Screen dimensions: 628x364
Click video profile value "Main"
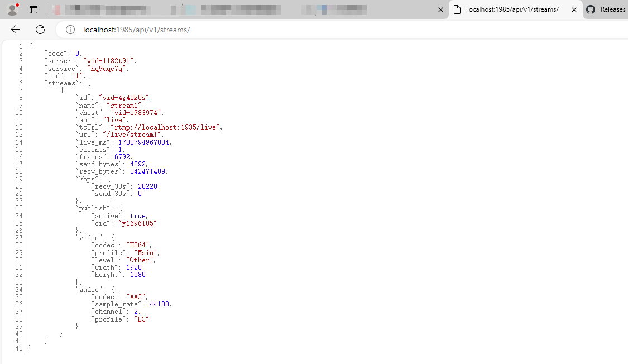pos(146,253)
